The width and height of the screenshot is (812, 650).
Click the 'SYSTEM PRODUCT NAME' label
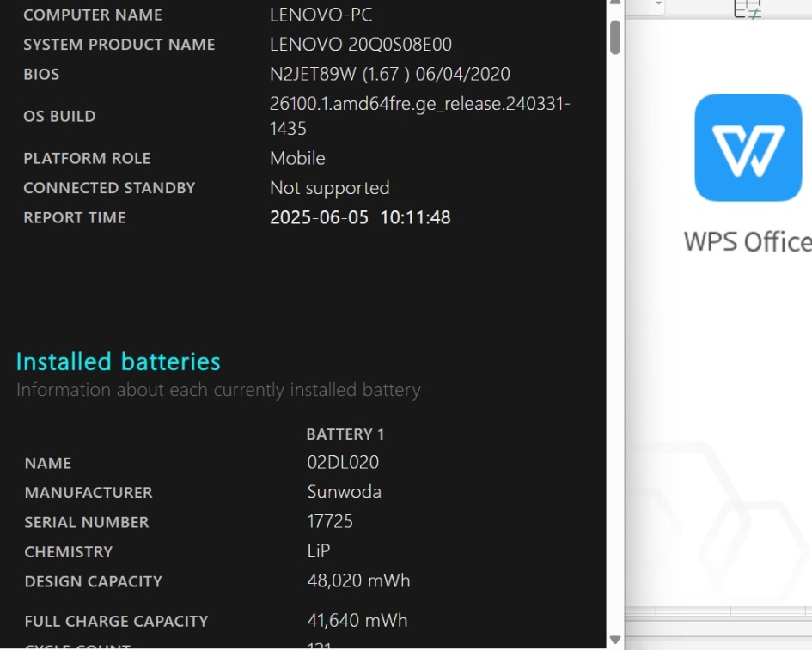click(x=119, y=45)
